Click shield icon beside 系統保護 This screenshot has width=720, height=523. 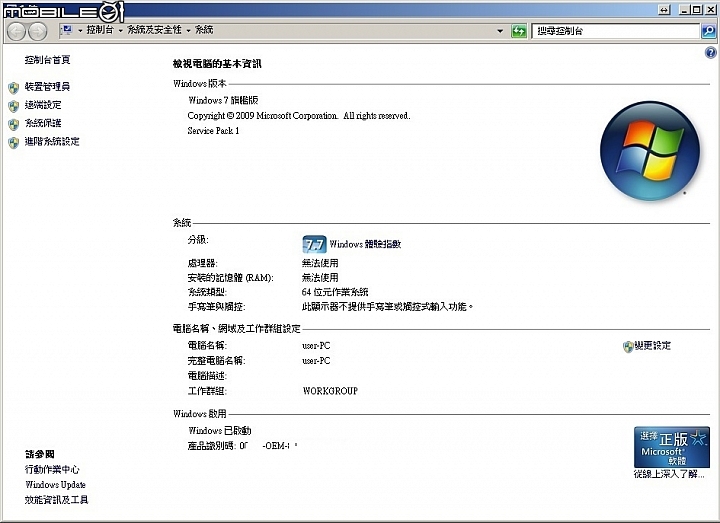[x=14, y=124]
